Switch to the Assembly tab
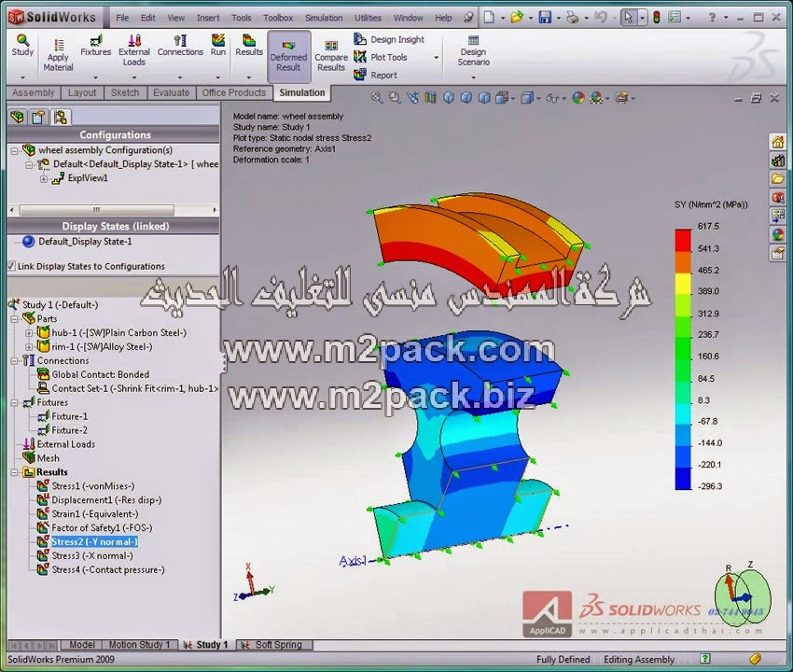793x672 pixels. tap(33, 92)
